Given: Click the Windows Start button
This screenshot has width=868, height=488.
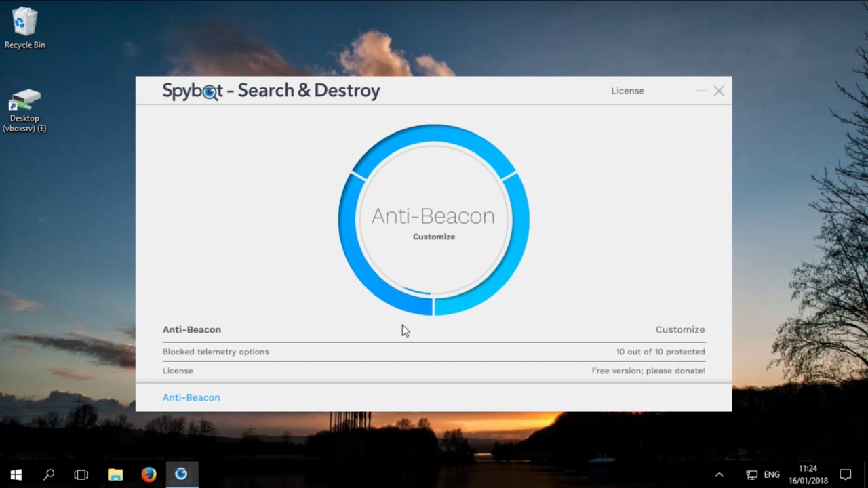Looking at the screenshot, I should [x=16, y=474].
